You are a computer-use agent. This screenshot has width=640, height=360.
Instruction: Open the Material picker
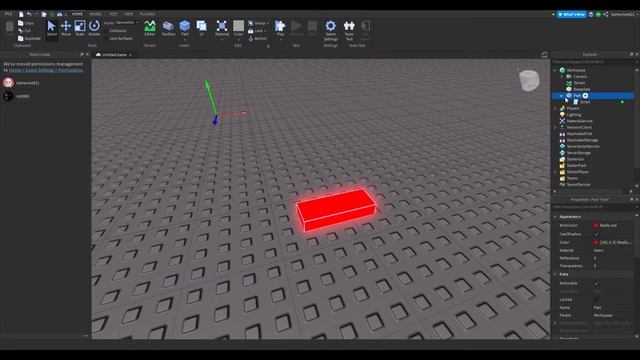(222, 28)
